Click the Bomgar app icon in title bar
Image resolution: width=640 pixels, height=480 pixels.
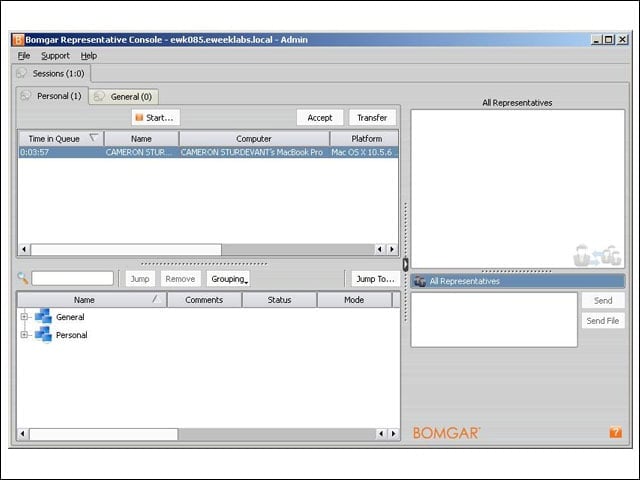(18, 40)
